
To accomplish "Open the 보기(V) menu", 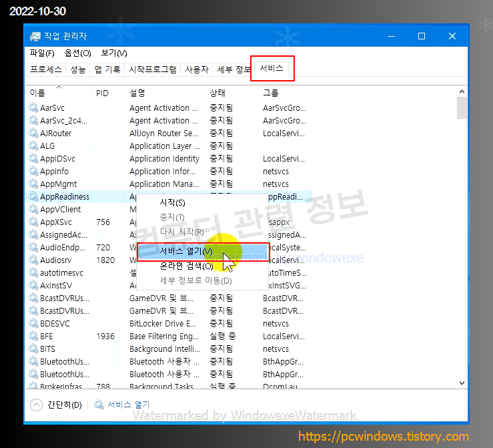I will [114, 53].
